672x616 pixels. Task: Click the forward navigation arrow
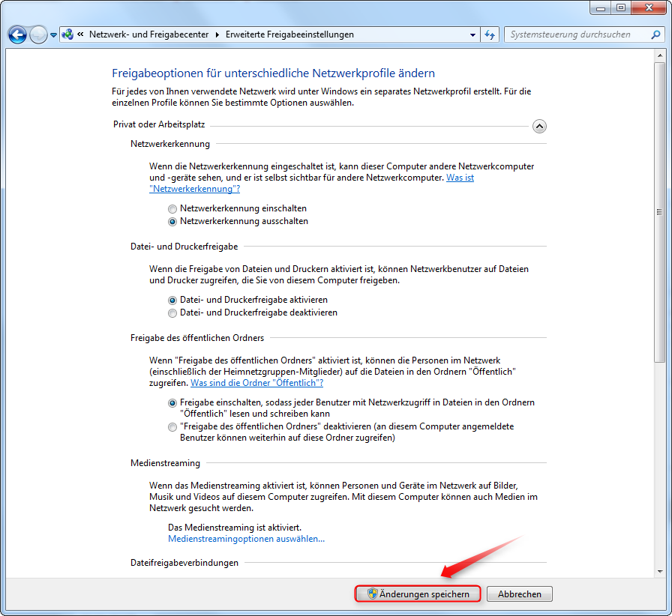click(x=38, y=34)
